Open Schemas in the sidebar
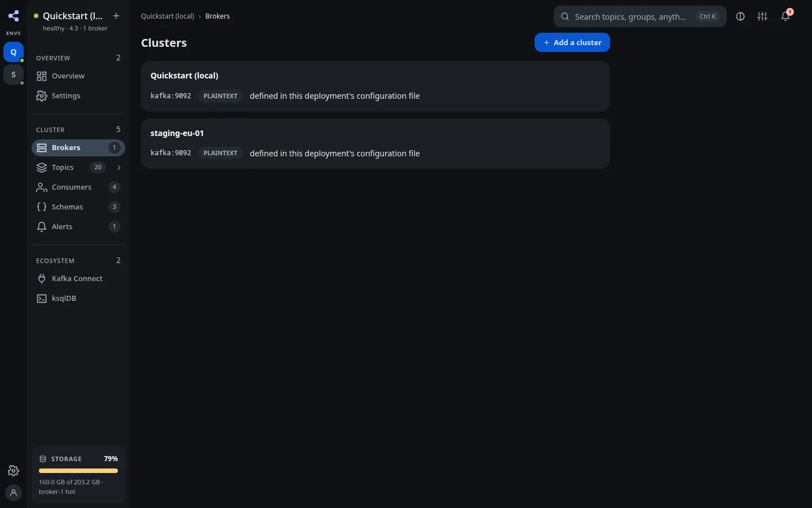Screen dimensions: 812x508 coord(78,207)
